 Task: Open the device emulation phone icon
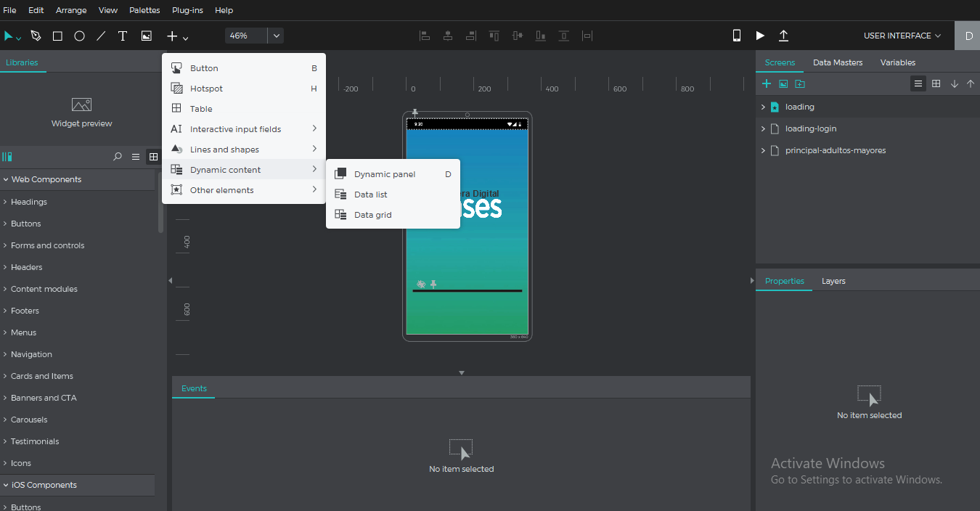pos(737,36)
